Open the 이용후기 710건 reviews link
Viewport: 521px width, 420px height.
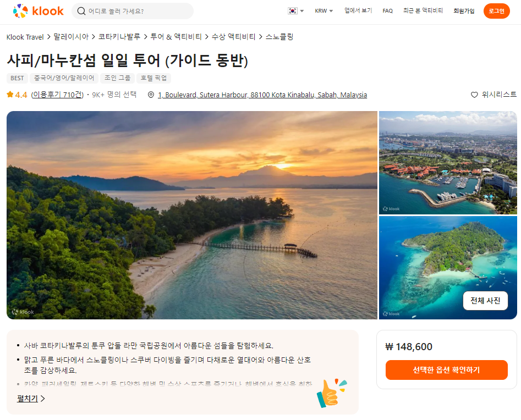pos(57,95)
